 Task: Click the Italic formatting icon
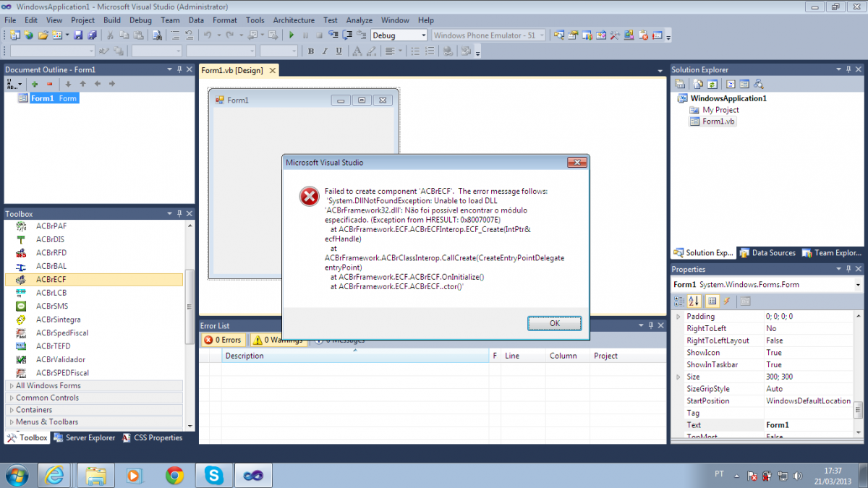[x=325, y=51]
